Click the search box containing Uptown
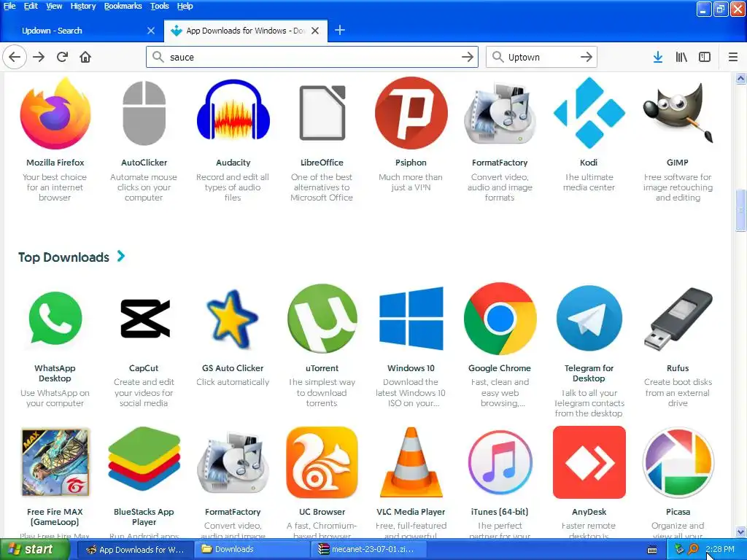The height and width of the screenshot is (560, 747). point(541,57)
